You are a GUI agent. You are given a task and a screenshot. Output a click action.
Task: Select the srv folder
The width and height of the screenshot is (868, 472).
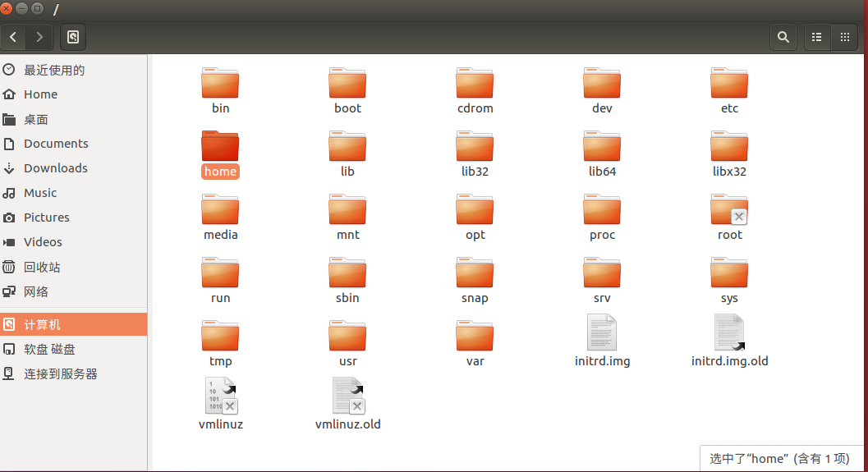pyautogui.click(x=602, y=280)
